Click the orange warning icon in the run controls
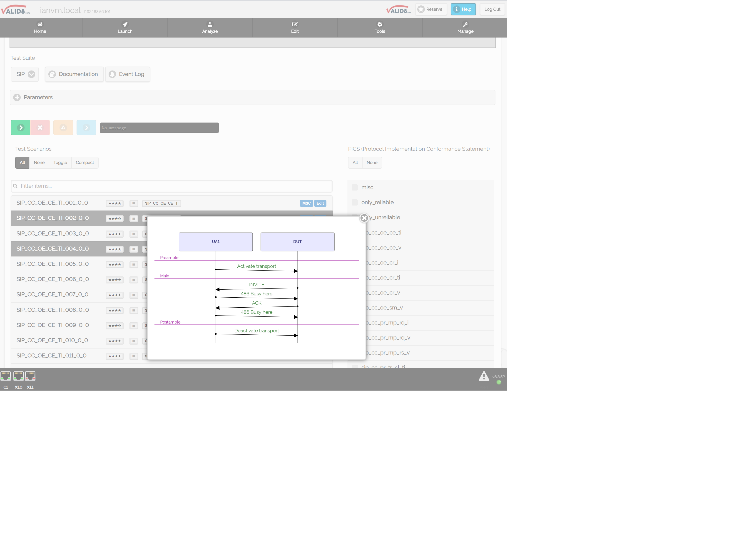The height and width of the screenshot is (542, 756). click(63, 127)
